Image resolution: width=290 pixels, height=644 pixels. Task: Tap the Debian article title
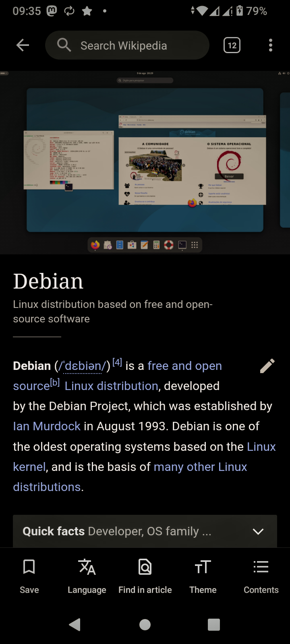[x=48, y=281]
